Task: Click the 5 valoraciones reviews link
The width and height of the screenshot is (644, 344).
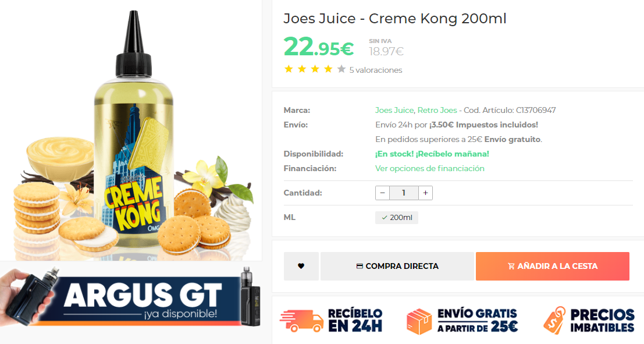Action: pyautogui.click(x=375, y=70)
